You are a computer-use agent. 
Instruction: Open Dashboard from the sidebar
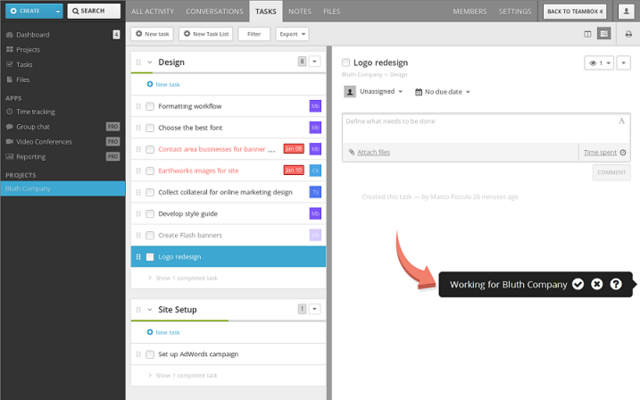click(x=33, y=34)
